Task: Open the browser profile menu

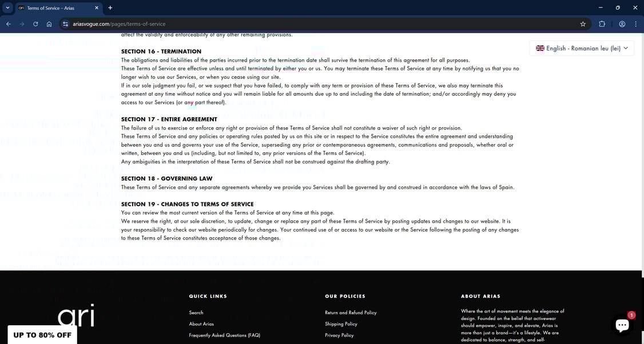Action: tap(622, 24)
